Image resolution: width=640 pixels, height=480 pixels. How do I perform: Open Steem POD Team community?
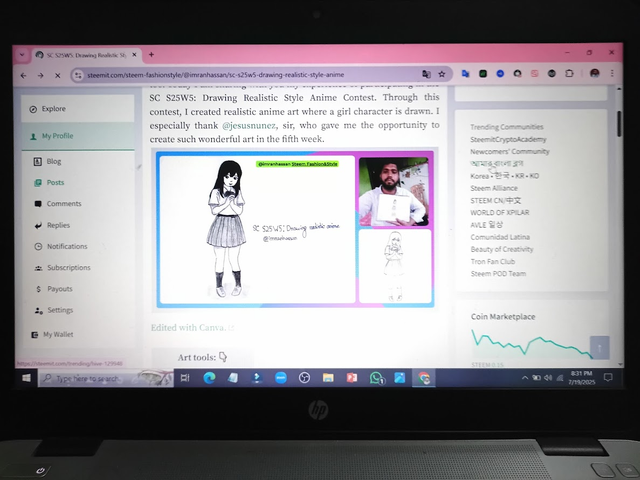[498, 274]
